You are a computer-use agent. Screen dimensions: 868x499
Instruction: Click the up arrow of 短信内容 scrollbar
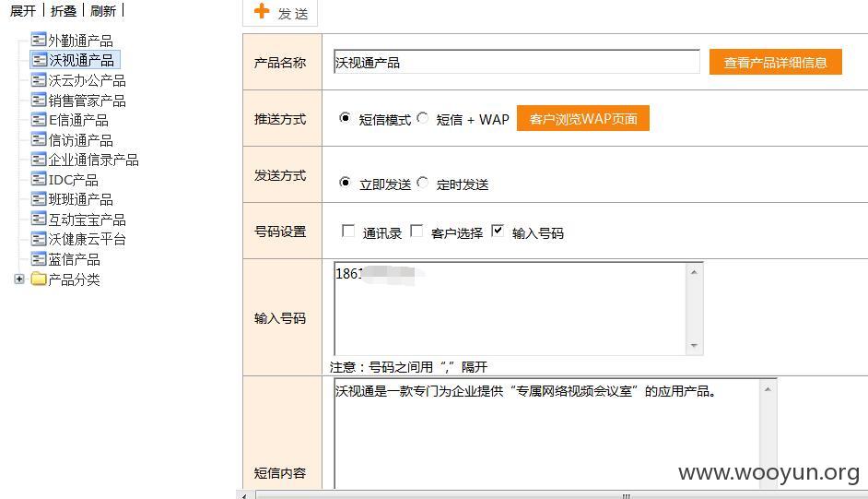pos(768,389)
